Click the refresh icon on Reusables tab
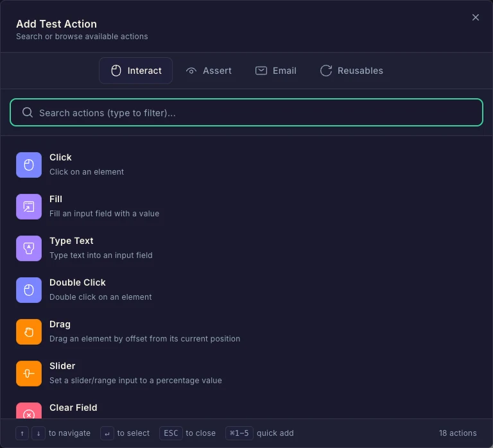The width and height of the screenshot is (493, 448). click(x=326, y=71)
